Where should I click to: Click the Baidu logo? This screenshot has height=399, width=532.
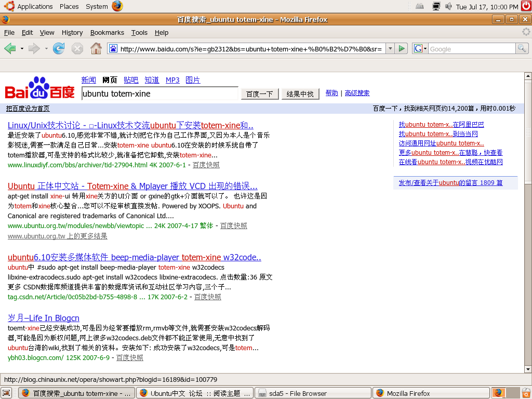click(39, 88)
